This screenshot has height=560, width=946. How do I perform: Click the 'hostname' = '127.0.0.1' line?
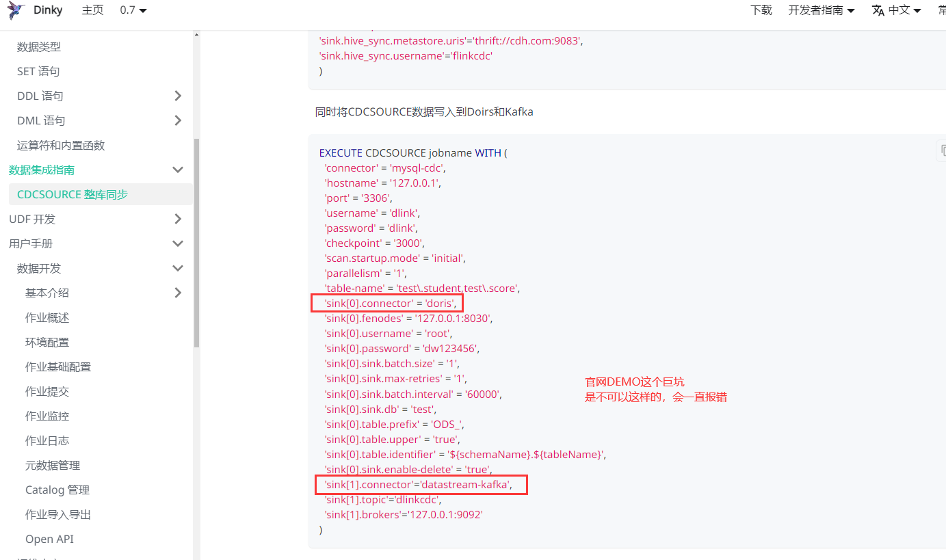384,183
